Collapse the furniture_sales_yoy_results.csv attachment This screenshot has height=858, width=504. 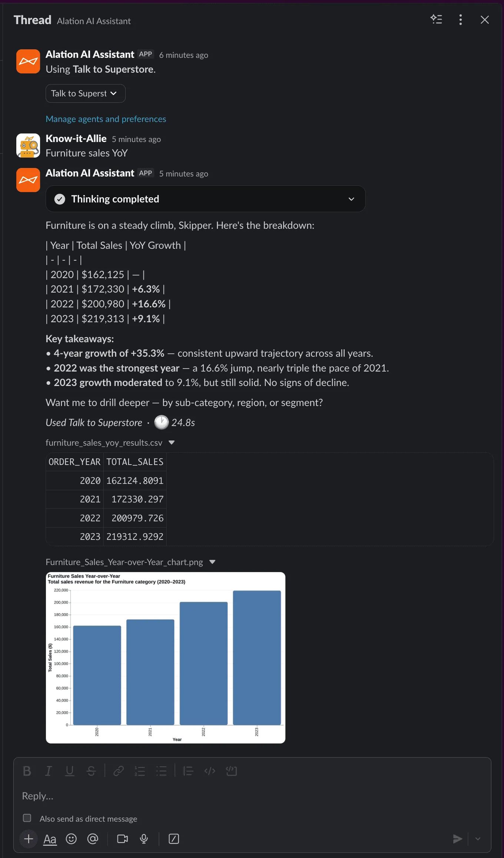(x=172, y=443)
